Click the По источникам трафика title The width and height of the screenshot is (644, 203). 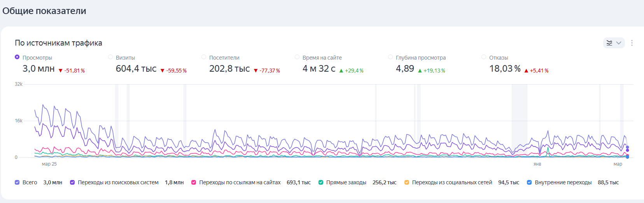(58, 43)
